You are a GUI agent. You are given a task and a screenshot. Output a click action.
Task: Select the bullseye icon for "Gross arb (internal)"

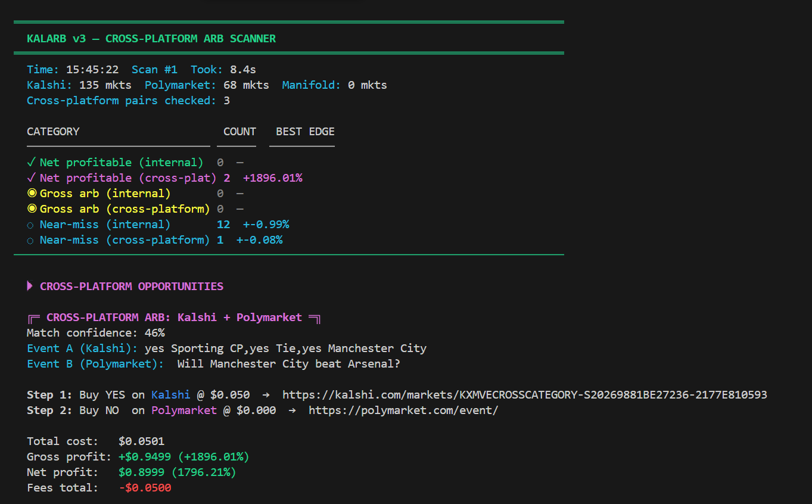30,193
